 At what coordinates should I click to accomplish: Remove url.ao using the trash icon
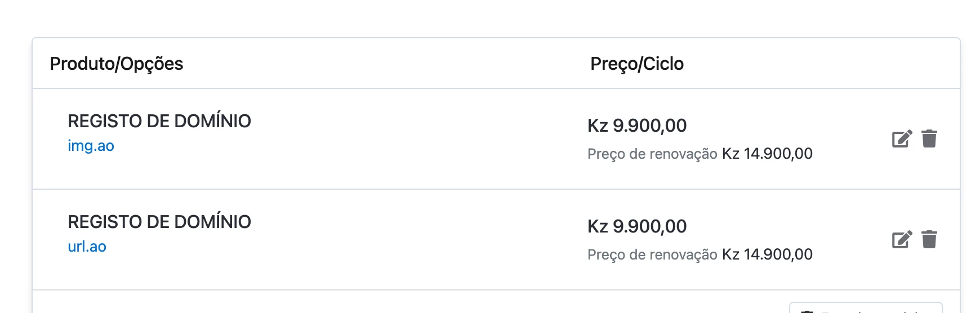pos(929,239)
